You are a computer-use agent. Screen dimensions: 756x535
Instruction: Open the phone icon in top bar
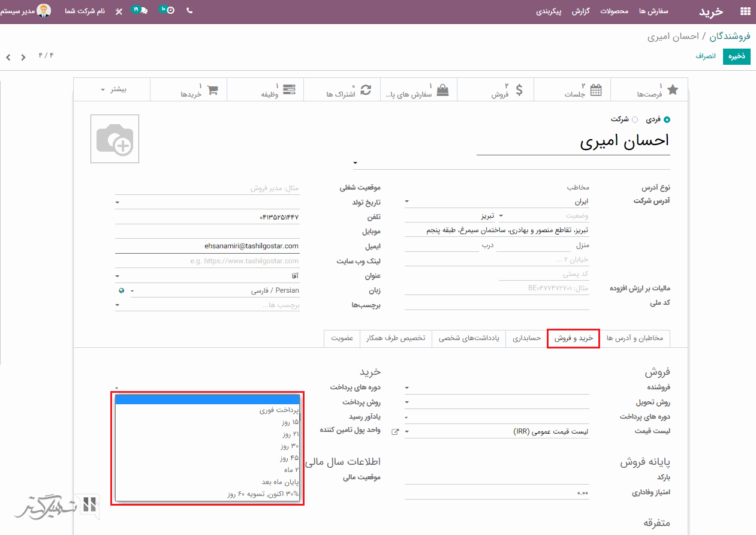click(189, 11)
